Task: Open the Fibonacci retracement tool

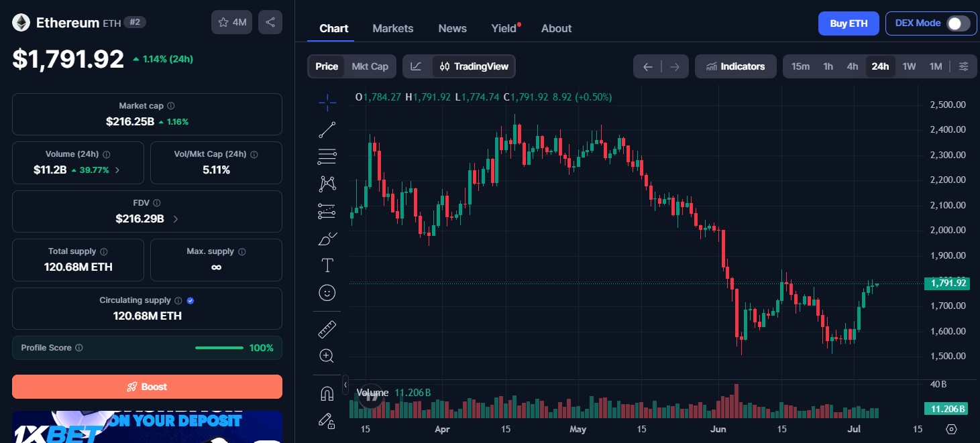Action: pyautogui.click(x=327, y=157)
